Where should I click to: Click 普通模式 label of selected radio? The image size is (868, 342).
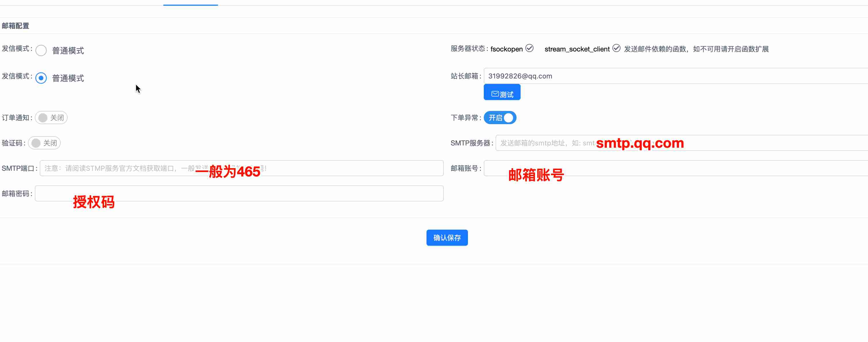click(x=68, y=78)
